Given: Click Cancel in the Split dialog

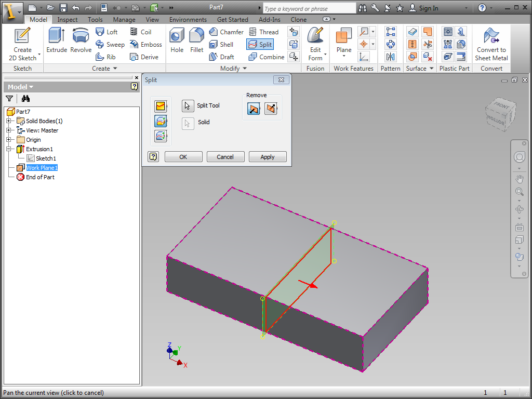Looking at the screenshot, I should click(x=225, y=156).
